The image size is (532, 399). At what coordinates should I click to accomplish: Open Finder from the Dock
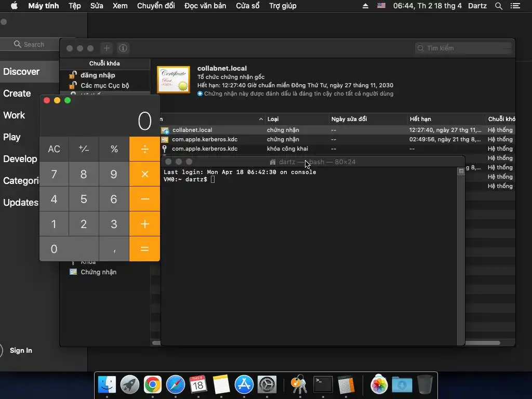click(107, 385)
